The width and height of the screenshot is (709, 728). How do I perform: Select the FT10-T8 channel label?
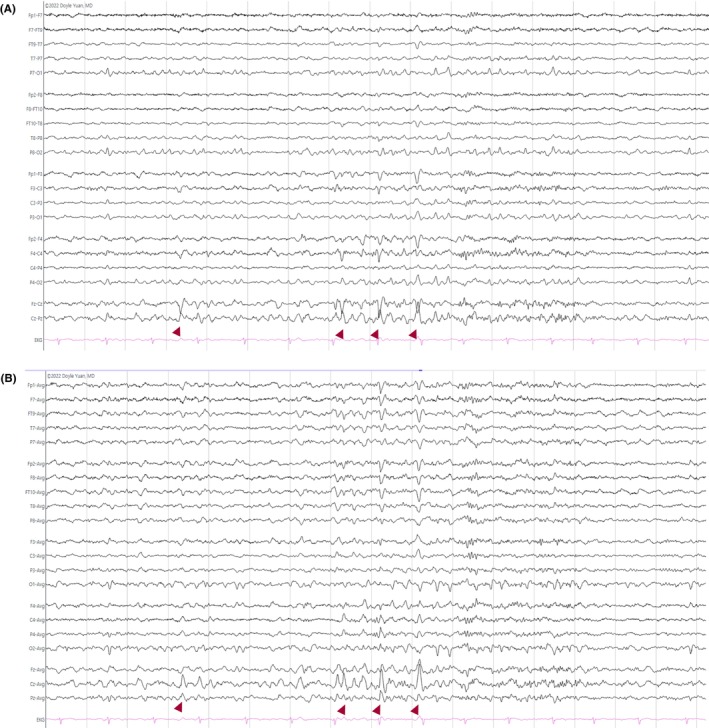pyautogui.click(x=34, y=124)
